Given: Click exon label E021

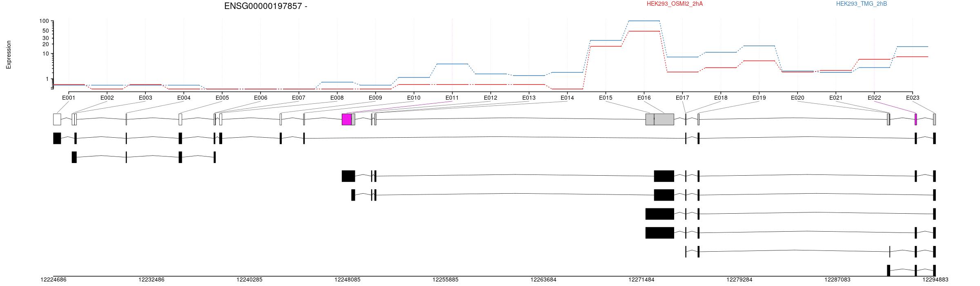Looking at the screenshot, I should tap(836, 98).
